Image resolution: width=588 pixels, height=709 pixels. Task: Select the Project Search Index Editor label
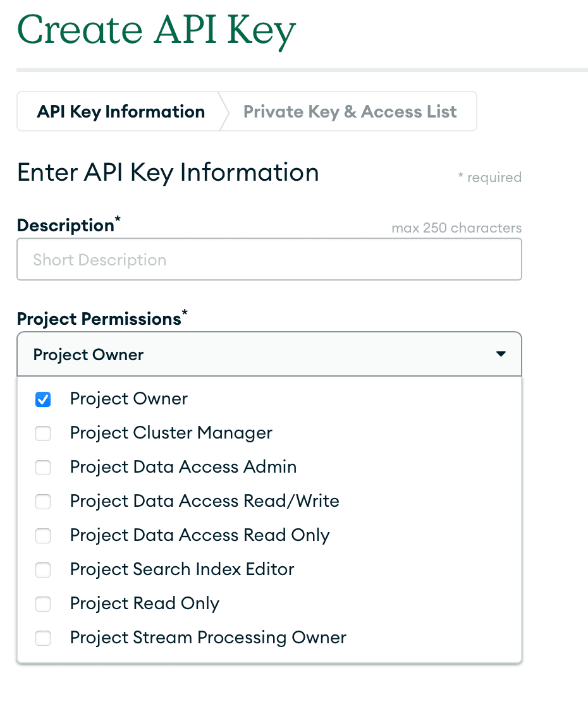pos(181,570)
